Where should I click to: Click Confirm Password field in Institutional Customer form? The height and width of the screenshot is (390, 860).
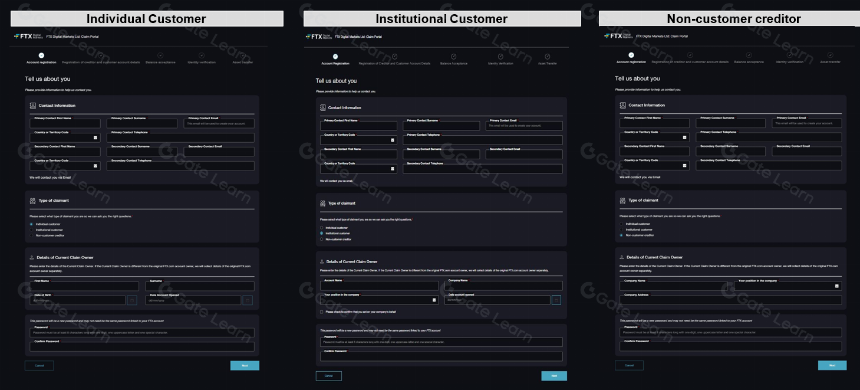pyautogui.click(x=442, y=357)
